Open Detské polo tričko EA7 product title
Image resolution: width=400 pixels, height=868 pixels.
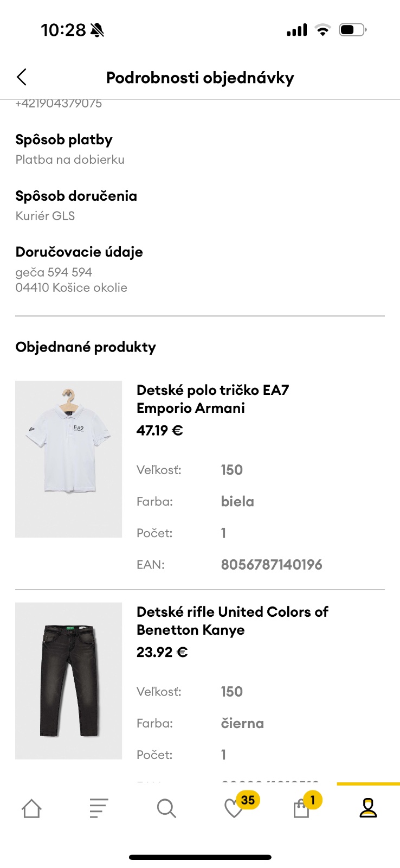pyautogui.click(x=212, y=399)
